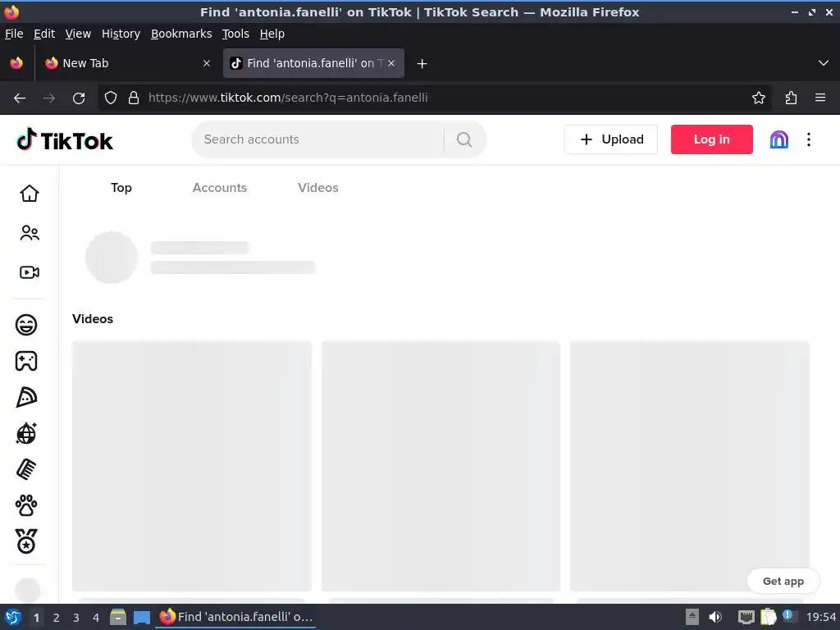Click the TikTok logo
Viewport: 840px width, 630px height.
click(x=65, y=139)
